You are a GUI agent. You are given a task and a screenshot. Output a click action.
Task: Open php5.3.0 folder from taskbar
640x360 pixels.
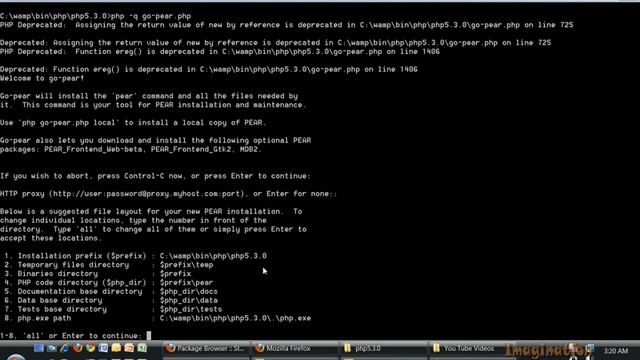(x=383, y=349)
